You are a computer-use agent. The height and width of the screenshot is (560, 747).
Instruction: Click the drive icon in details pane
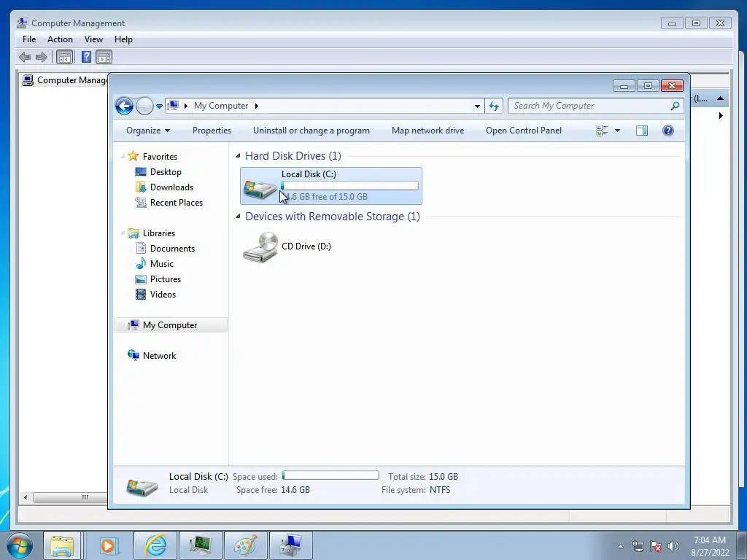(x=142, y=486)
